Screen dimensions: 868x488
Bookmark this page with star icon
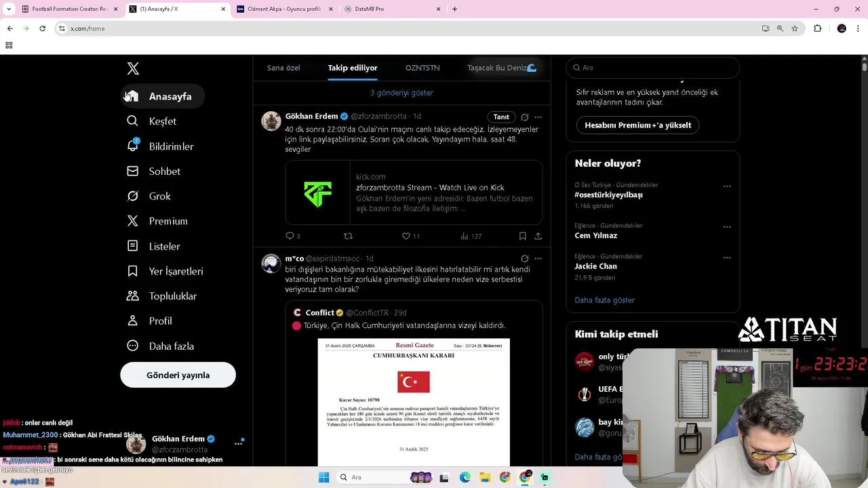[795, 28]
